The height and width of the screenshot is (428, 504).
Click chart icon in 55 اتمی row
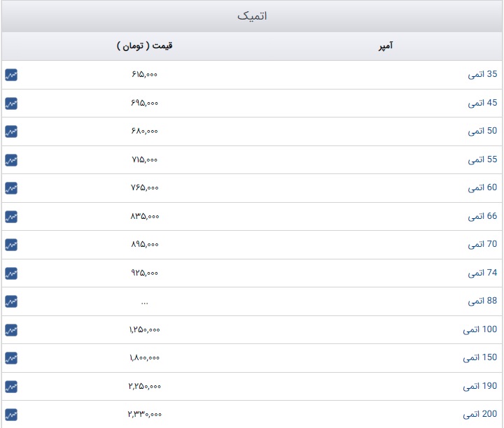11,160
